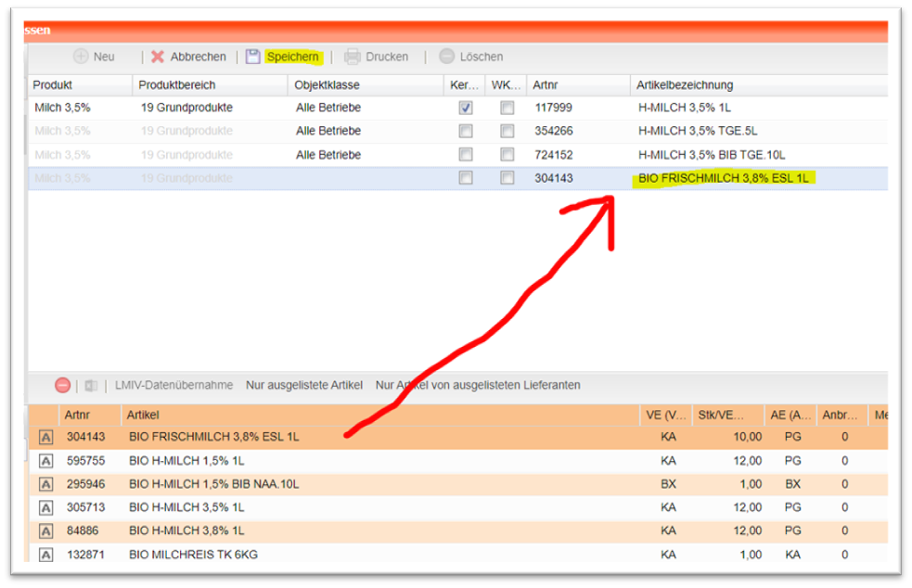Enable the WK checkbox for article 354266
The image size is (912, 588).
(x=507, y=132)
